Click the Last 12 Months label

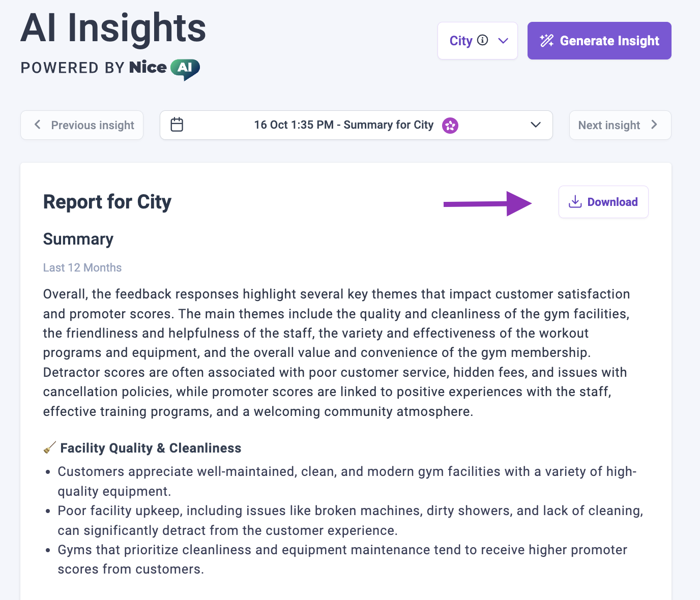[x=82, y=267]
